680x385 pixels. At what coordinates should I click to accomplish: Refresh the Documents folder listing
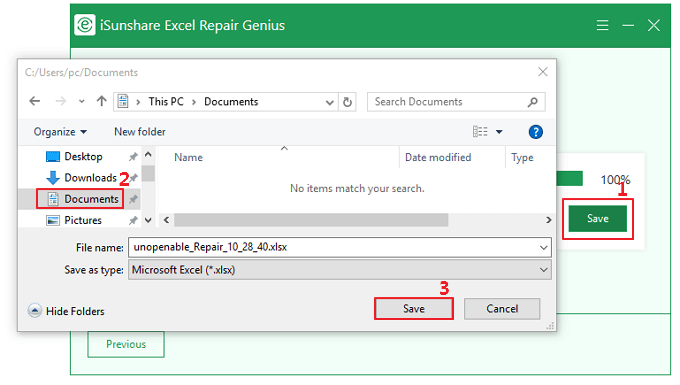click(347, 102)
